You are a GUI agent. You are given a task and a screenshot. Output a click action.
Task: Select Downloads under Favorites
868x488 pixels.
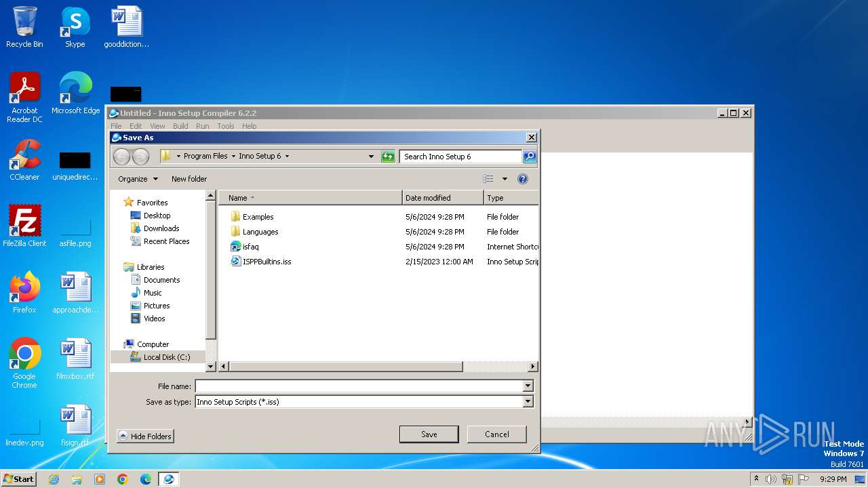[161, 228]
